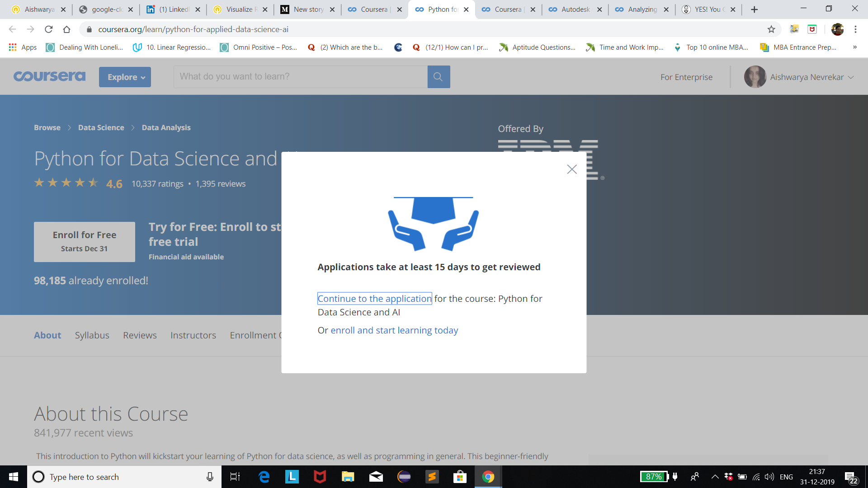The image size is (868, 488).
Task: Expand the Aishwarya Nevrekar account menu
Action: pos(811,77)
